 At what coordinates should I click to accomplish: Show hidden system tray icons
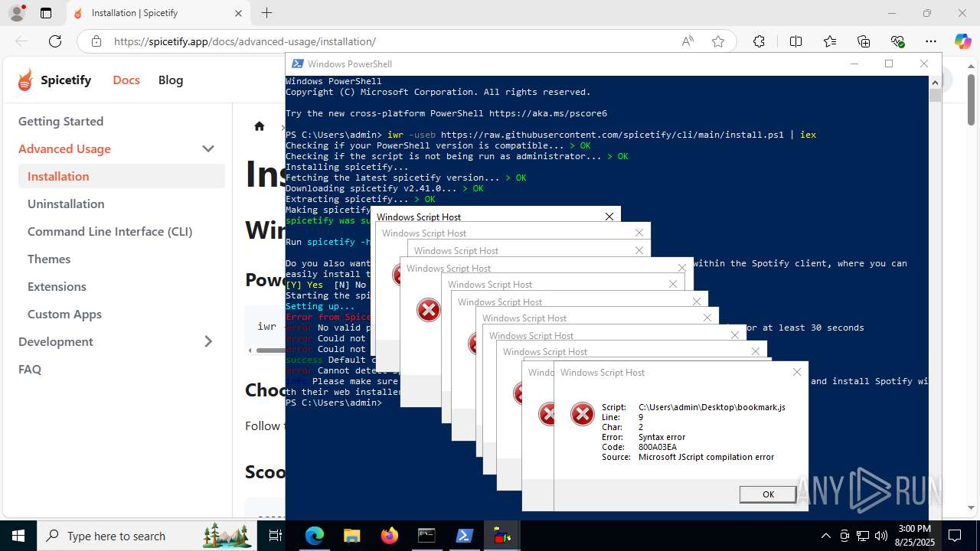(x=825, y=536)
